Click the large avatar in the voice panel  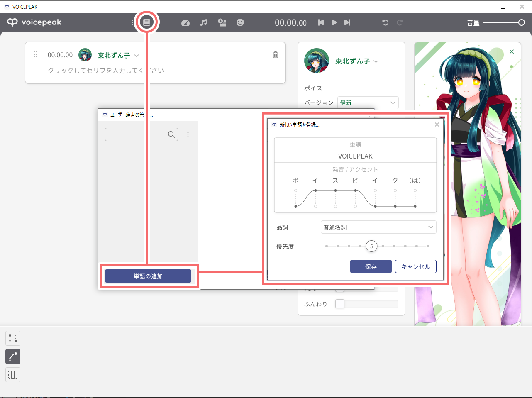click(x=317, y=61)
